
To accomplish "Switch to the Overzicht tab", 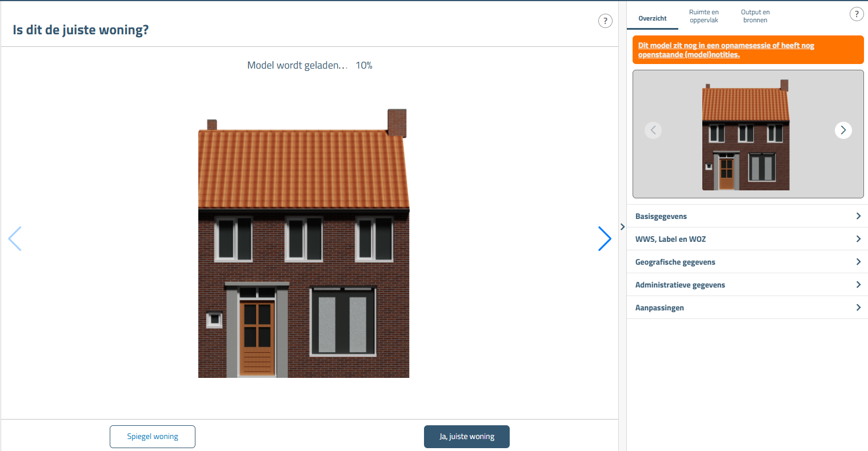I will [652, 18].
